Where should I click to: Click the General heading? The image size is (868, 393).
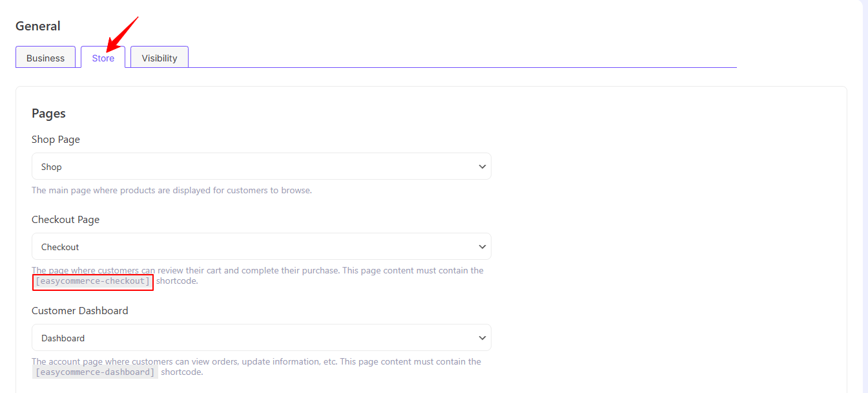coord(38,27)
